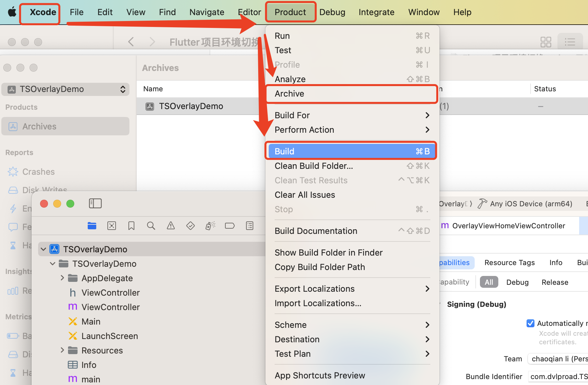Select Any iOS Device (arm64) destination
The height and width of the screenshot is (385, 588).
[531, 204]
